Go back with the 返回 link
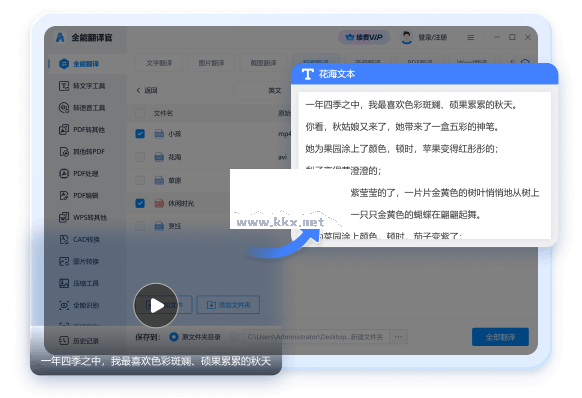 click(x=147, y=90)
